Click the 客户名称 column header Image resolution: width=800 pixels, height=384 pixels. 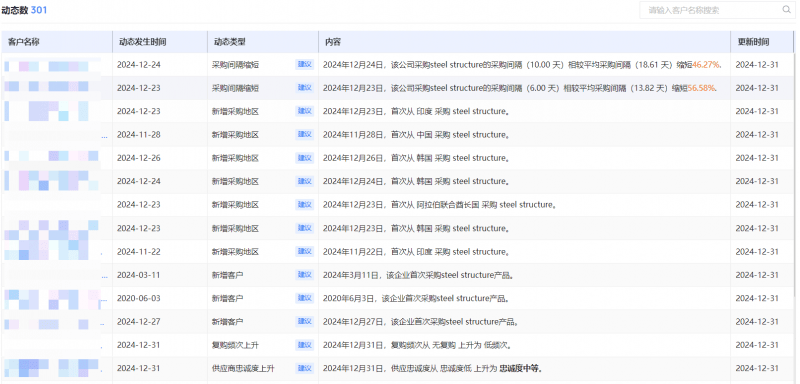57,42
